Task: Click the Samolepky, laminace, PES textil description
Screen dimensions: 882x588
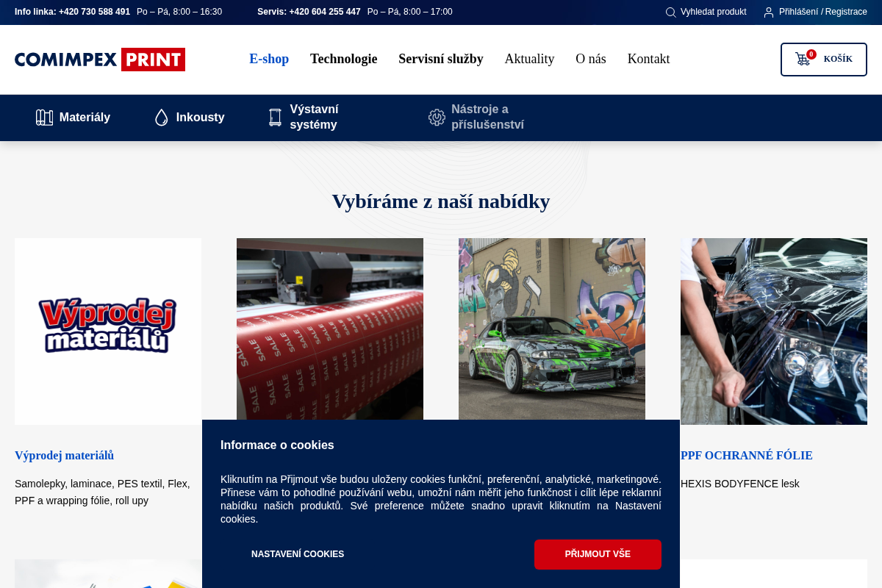Action: (102, 492)
